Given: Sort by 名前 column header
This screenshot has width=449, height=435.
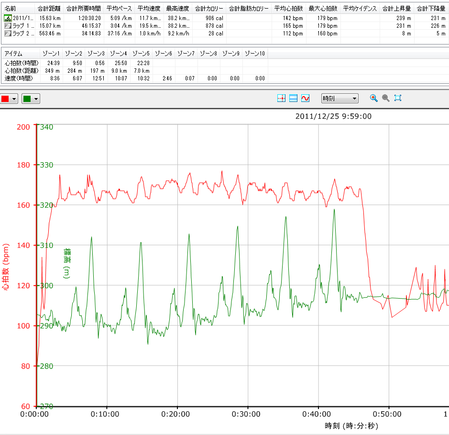Looking at the screenshot, I should pos(10,8).
